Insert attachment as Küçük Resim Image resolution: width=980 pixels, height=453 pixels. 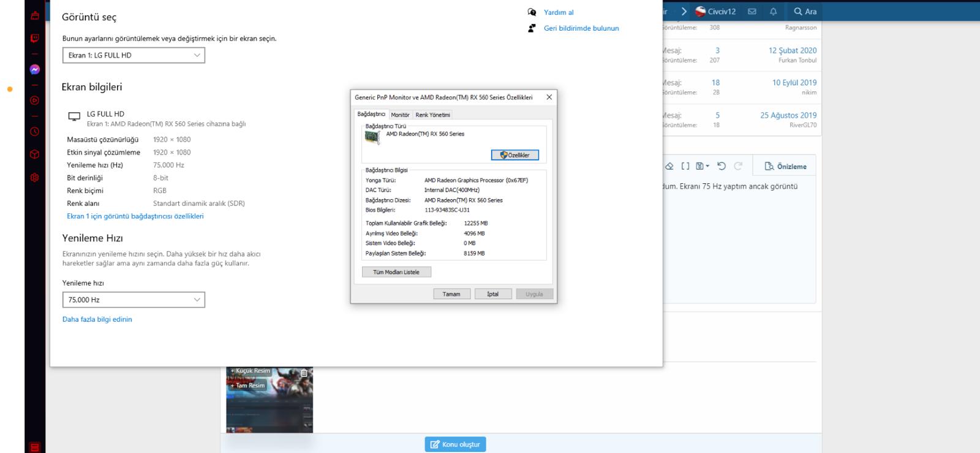(251, 371)
